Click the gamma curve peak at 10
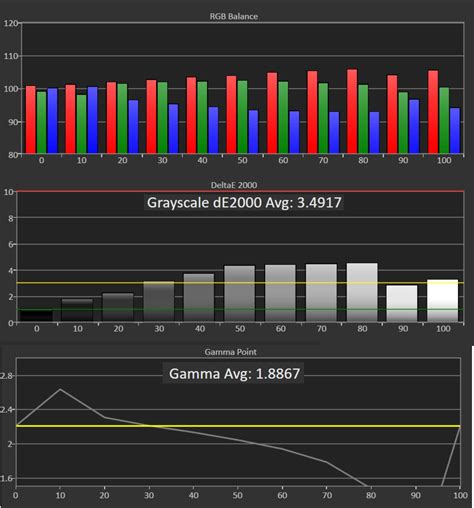Viewport: 474px width, 508px height. click(60, 389)
